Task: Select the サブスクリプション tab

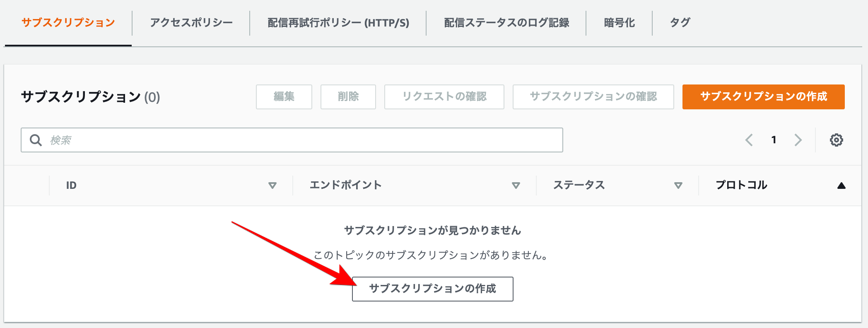Action: click(x=68, y=23)
